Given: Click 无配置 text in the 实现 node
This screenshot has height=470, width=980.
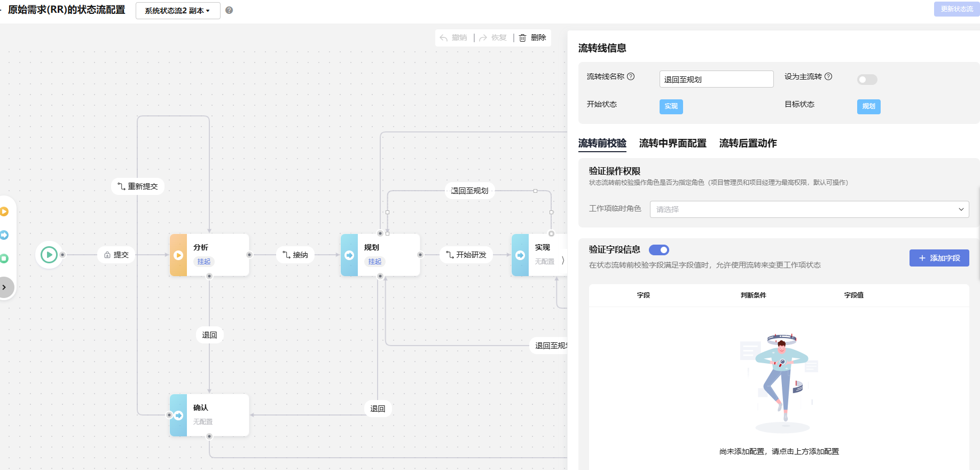Looking at the screenshot, I should 545,262.
